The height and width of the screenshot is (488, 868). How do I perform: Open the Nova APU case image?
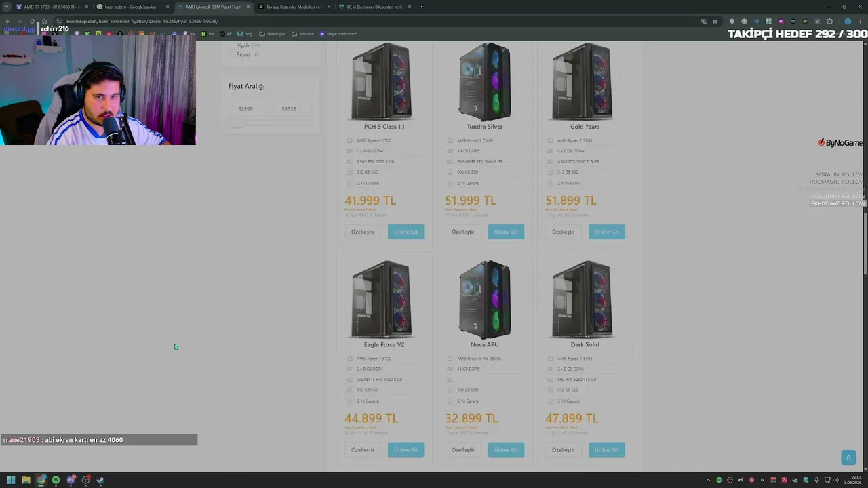point(484,299)
